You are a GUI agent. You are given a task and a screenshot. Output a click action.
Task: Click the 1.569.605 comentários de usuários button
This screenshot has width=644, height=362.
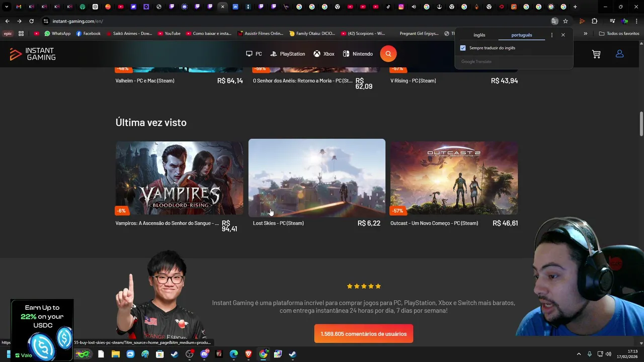(364, 334)
